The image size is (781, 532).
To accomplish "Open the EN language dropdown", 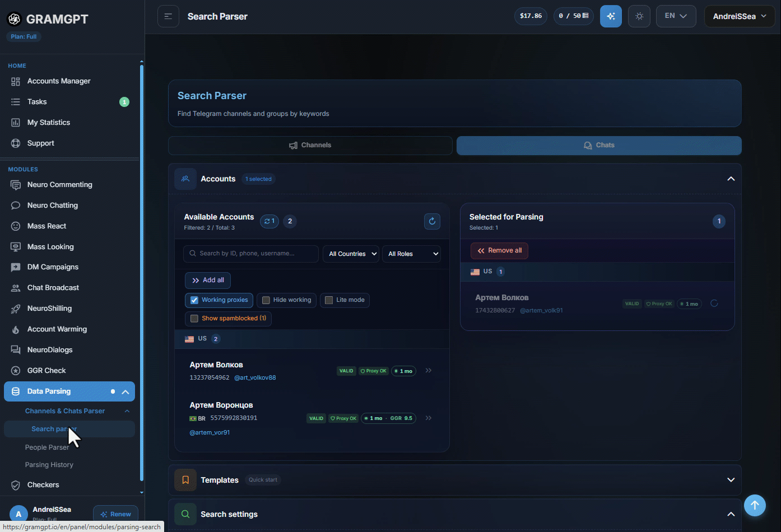I will (676, 16).
